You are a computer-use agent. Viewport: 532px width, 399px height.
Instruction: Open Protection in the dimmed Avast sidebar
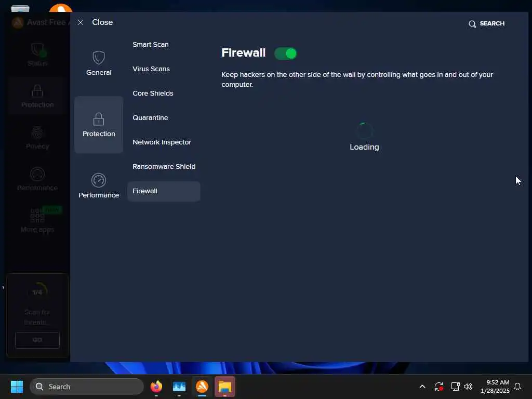[x=37, y=97]
